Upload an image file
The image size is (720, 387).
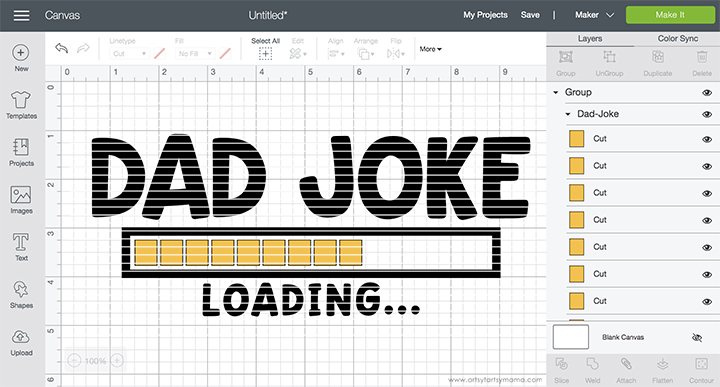point(21,342)
